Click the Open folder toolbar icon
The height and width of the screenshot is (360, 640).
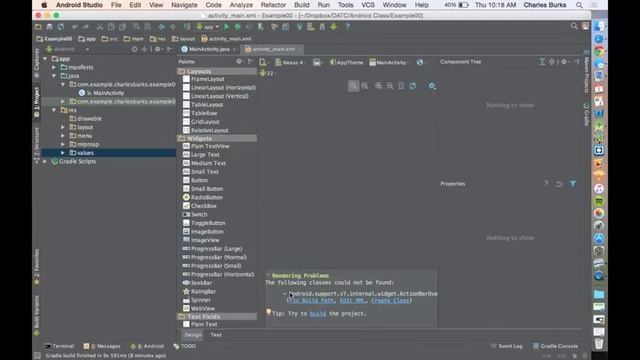pyautogui.click(x=38, y=27)
